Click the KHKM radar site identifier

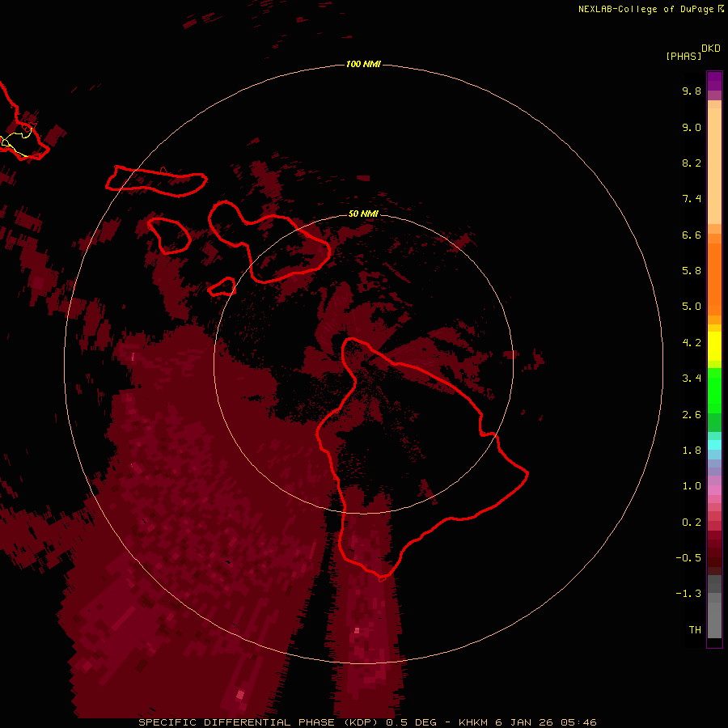(473, 722)
